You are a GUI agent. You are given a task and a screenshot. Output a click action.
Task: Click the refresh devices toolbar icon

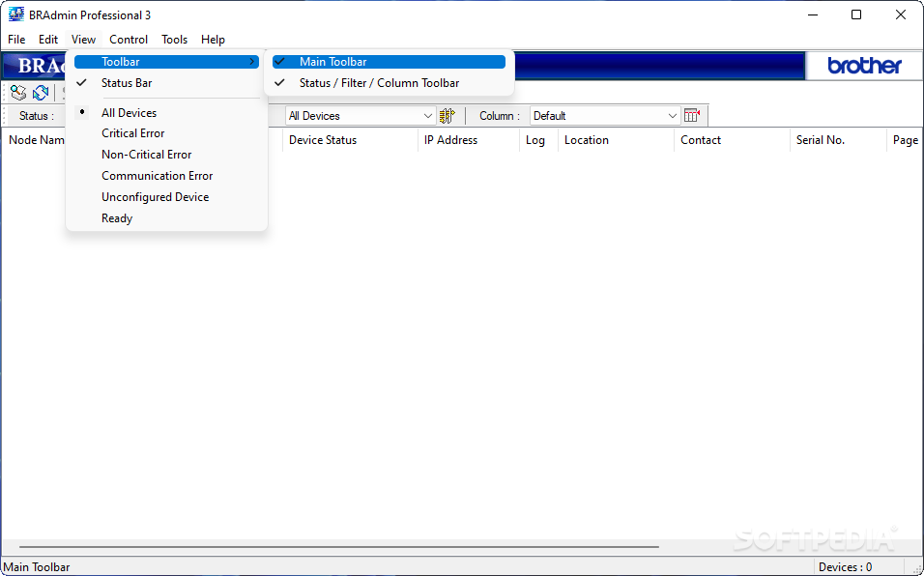41,93
